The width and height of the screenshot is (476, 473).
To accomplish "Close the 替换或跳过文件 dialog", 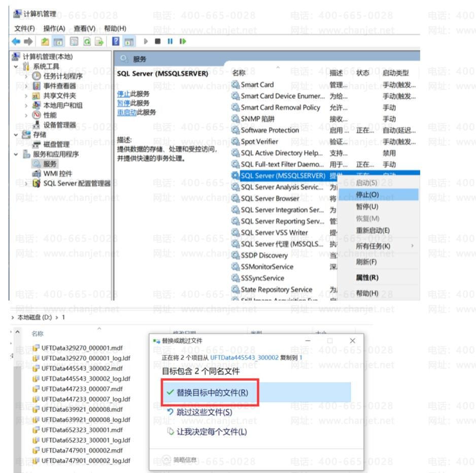I will pyautogui.click(x=353, y=341).
